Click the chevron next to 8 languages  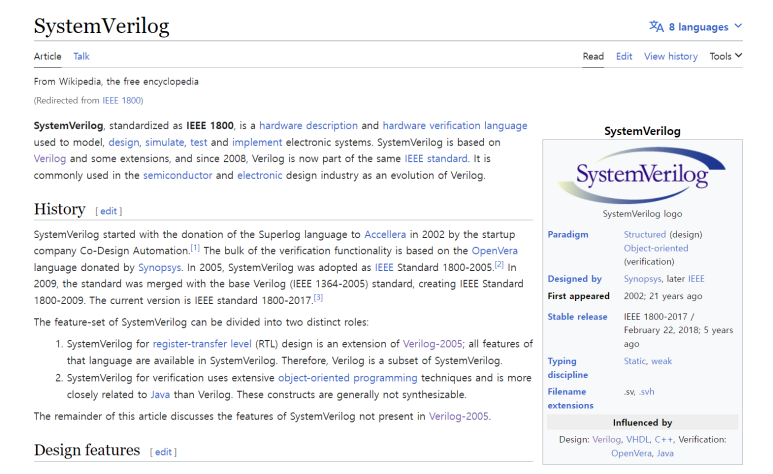pyautogui.click(x=738, y=26)
